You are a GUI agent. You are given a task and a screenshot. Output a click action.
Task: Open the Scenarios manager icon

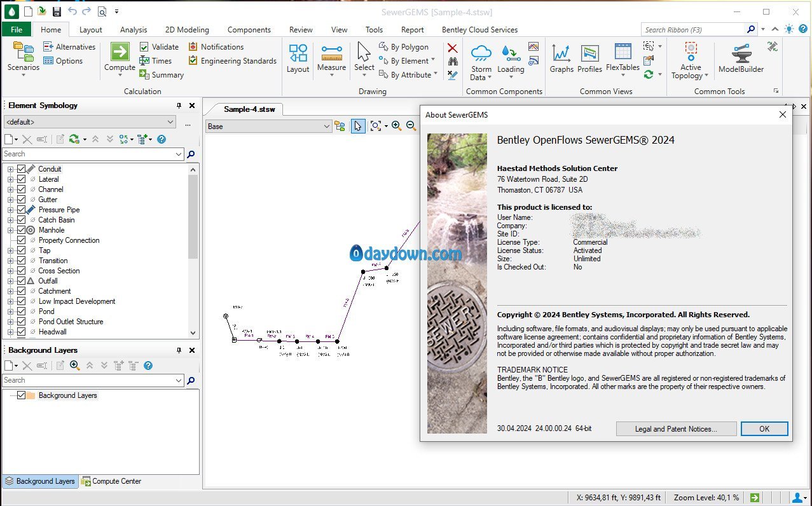click(x=23, y=51)
